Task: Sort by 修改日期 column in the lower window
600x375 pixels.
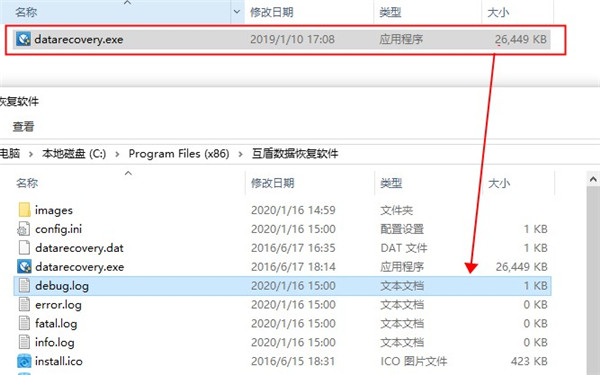Action: pyautogui.click(x=272, y=183)
